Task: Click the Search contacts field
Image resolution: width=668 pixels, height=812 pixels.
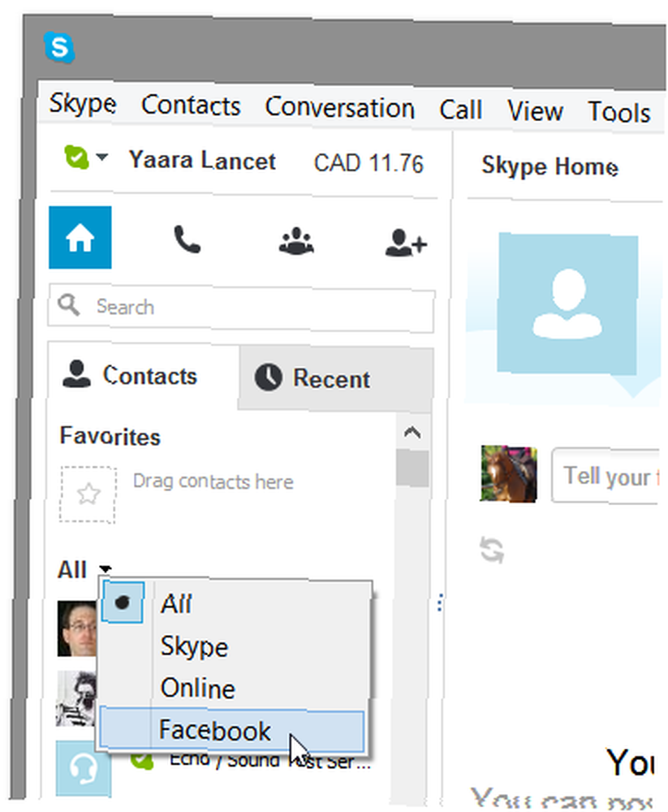Action: [242, 307]
